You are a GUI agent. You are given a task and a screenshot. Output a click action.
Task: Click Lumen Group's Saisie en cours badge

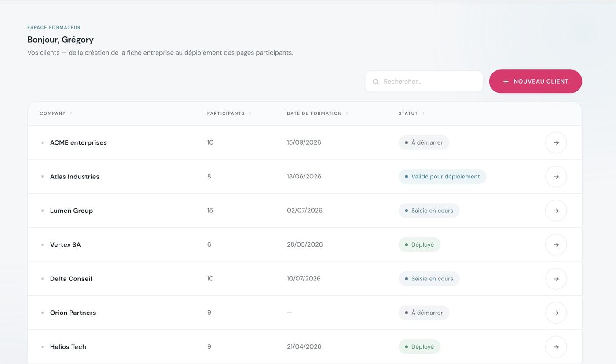[429, 211]
